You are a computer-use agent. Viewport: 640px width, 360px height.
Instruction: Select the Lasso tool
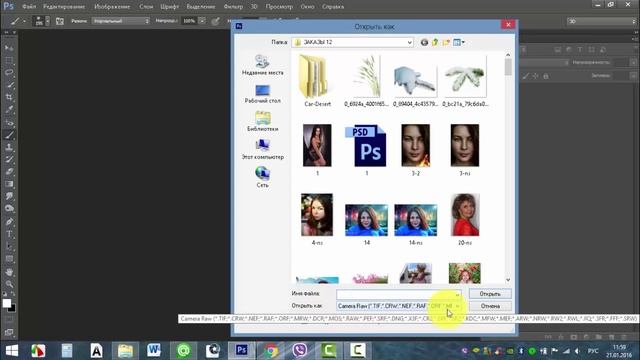click(x=9, y=73)
